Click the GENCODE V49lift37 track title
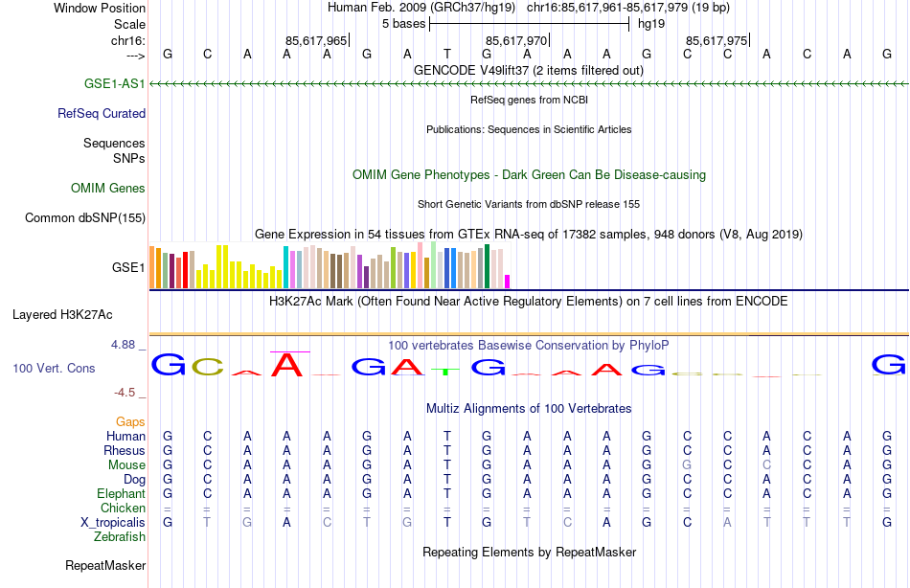 (x=529, y=70)
